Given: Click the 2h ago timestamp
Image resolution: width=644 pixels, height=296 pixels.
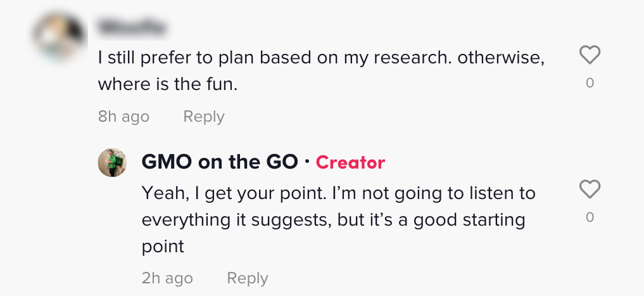Looking at the screenshot, I should pyautogui.click(x=167, y=278).
